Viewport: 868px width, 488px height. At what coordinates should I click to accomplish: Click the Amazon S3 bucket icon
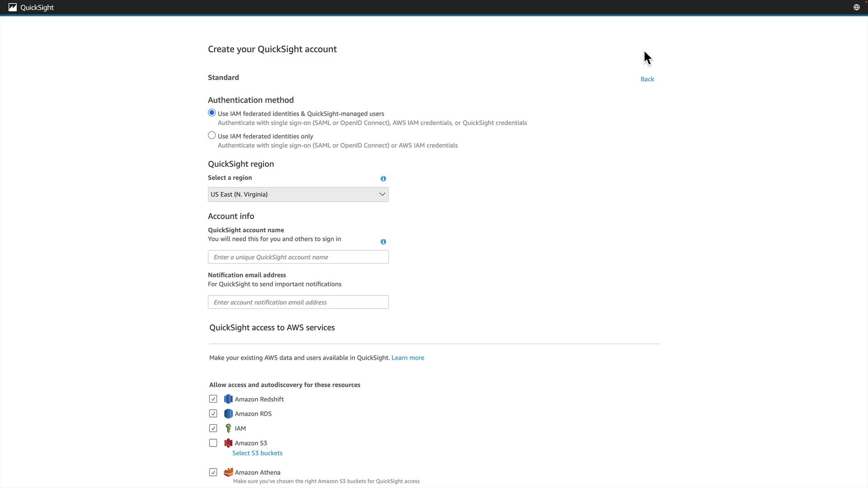pyautogui.click(x=228, y=443)
